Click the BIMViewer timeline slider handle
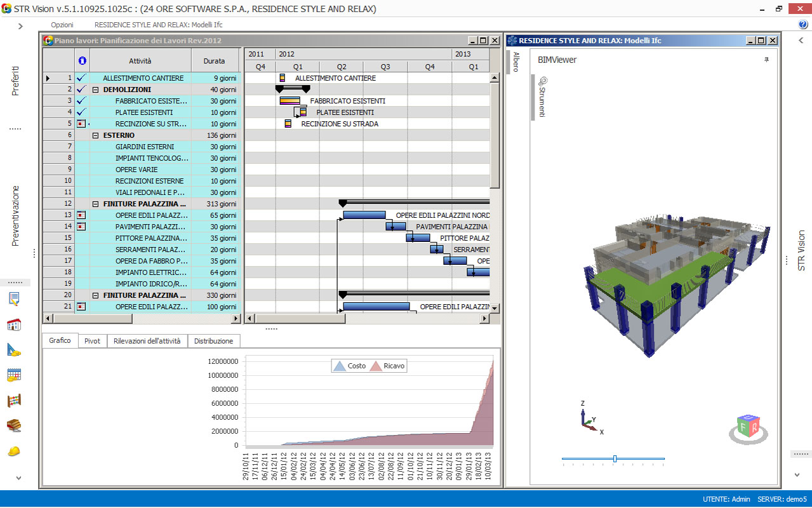The image size is (812, 508). coord(615,458)
